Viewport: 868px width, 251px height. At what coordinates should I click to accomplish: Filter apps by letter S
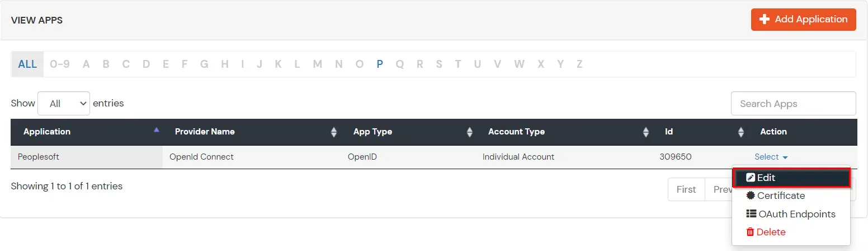(439, 64)
